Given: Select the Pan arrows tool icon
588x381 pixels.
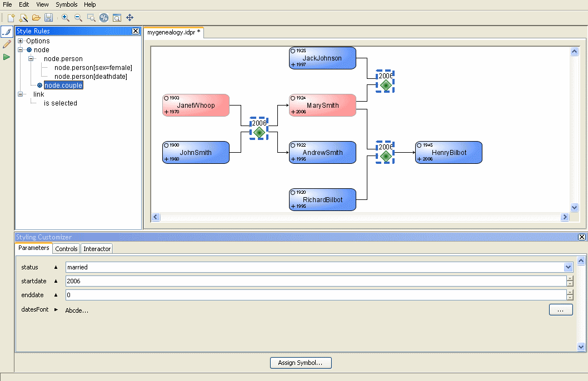Looking at the screenshot, I should pyautogui.click(x=129, y=18).
